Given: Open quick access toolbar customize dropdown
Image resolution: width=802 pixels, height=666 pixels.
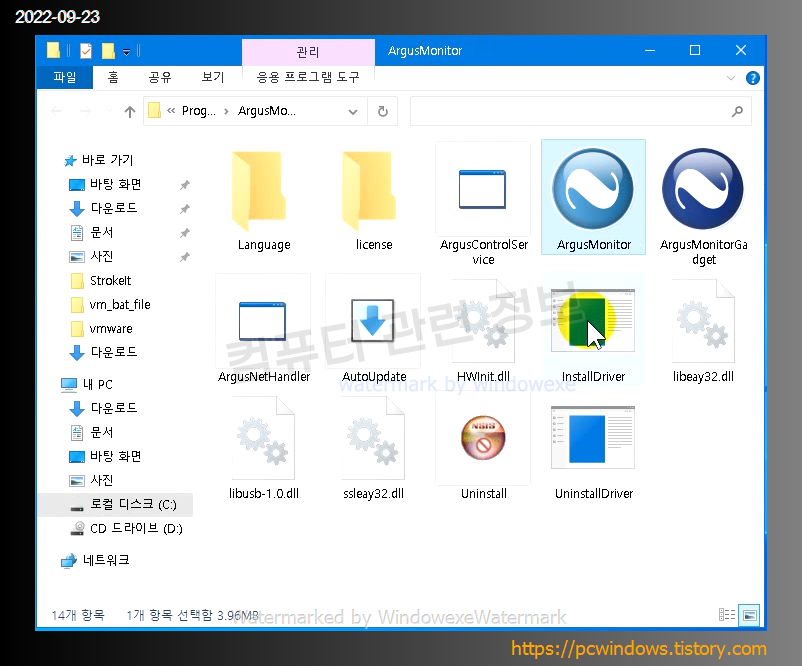Looking at the screenshot, I should [x=126, y=51].
